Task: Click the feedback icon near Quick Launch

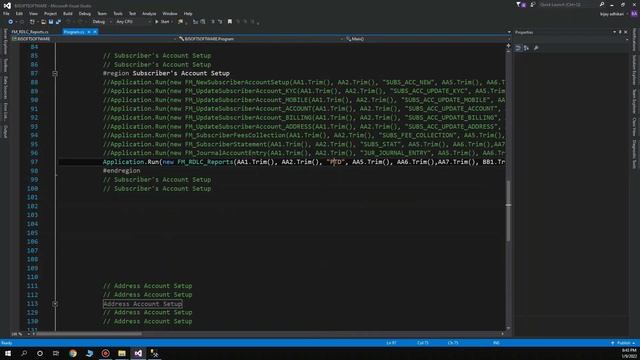Action: (x=533, y=4)
